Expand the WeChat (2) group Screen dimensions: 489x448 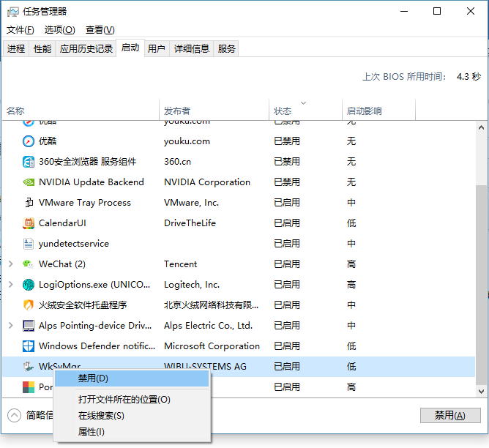[10, 264]
